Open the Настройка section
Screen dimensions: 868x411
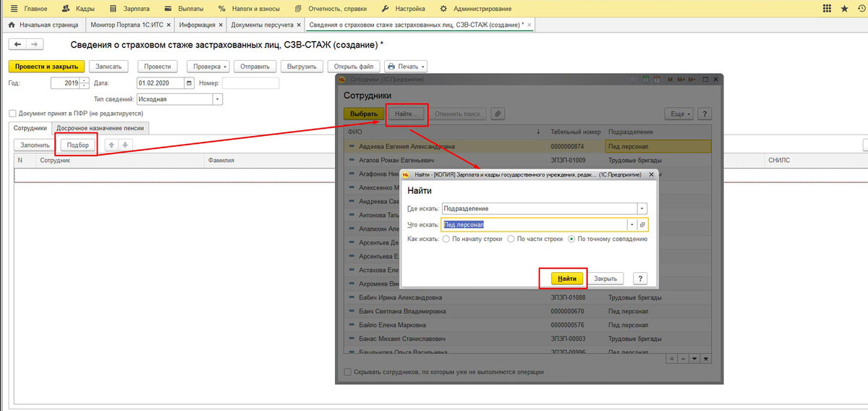tap(402, 9)
